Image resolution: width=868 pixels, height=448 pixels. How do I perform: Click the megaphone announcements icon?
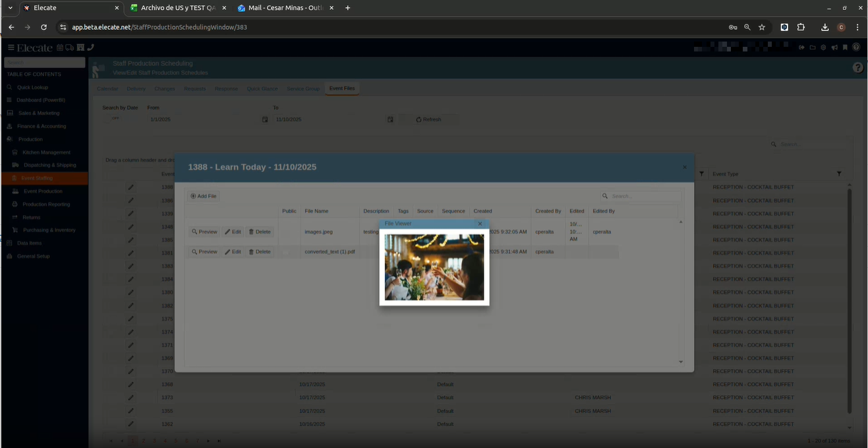pyautogui.click(x=834, y=48)
